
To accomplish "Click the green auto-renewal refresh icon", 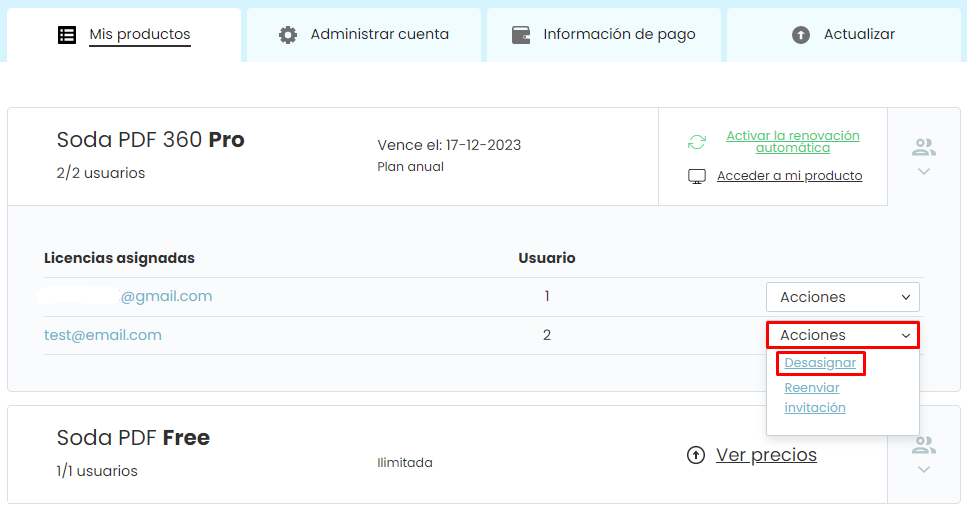I will pos(697,142).
